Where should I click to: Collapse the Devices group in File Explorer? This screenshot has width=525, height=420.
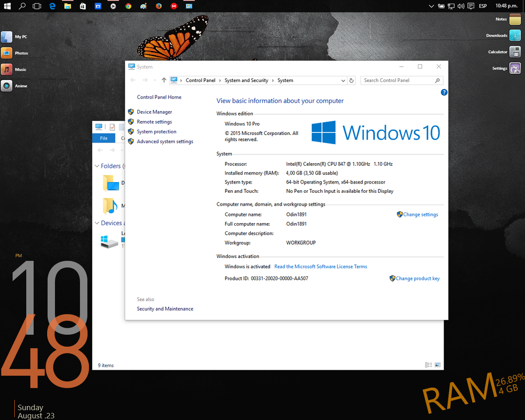point(97,223)
